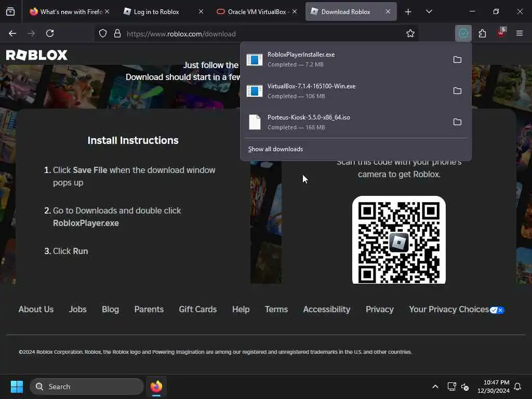This screenshot has height=399, width=532.
Task: Open the notifications bell
Action: pyautogui.click(x=517, y=387)
